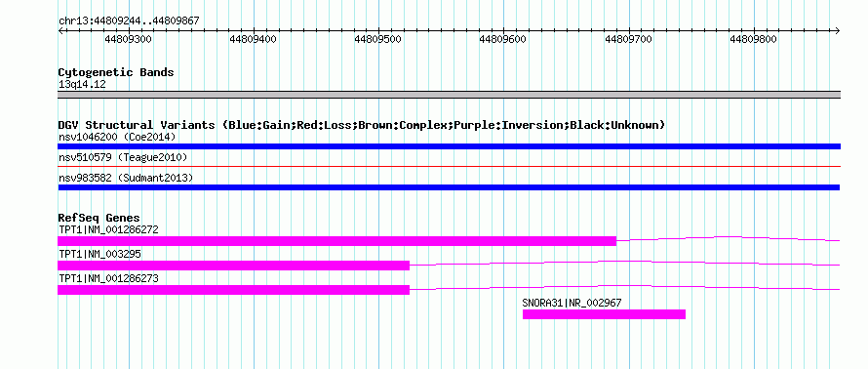
Task: Open the TPT1|NM_003295 label
Action: [x=99, y=254]
